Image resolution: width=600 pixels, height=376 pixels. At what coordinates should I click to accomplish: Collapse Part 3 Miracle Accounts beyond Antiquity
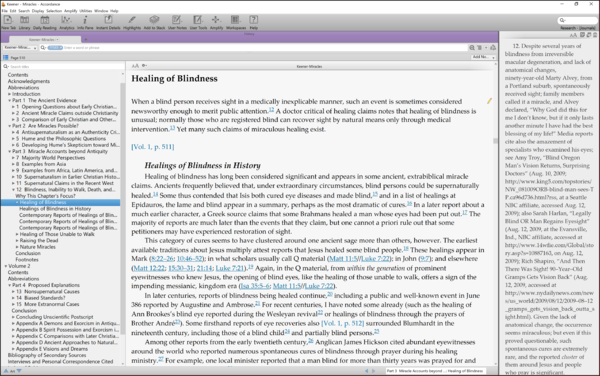(10, 151)
